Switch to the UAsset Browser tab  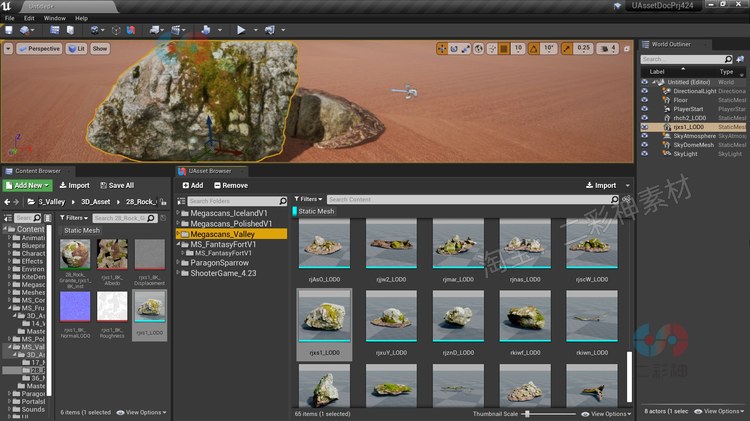210,171
